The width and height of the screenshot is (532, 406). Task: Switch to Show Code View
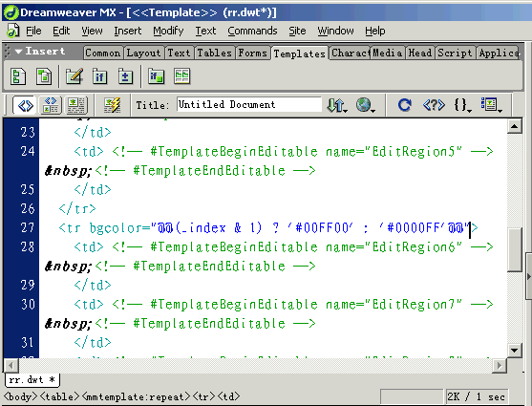pos(25,105)
